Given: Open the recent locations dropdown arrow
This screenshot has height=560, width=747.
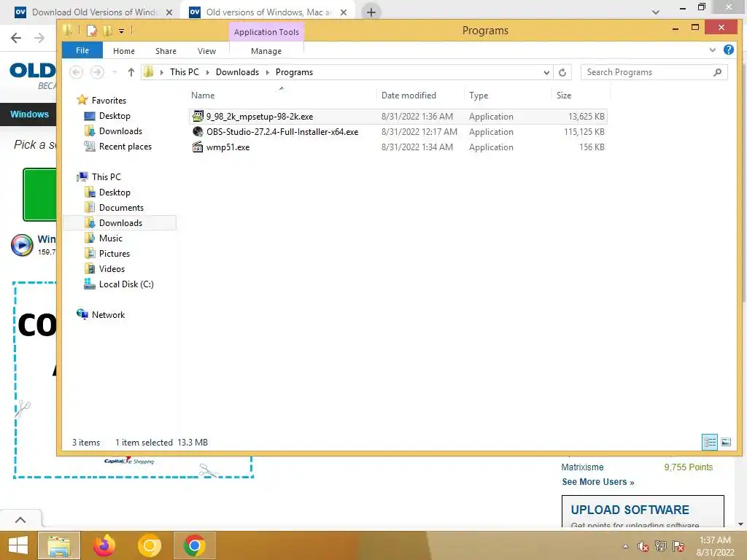Looking at the screenshot, I should [115, 72].
